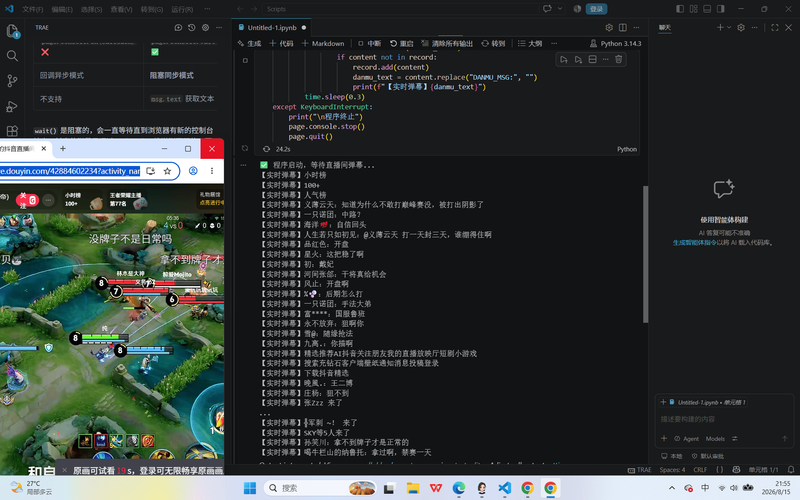Toggle the primary sidebar layout

[x=680, y=9]
